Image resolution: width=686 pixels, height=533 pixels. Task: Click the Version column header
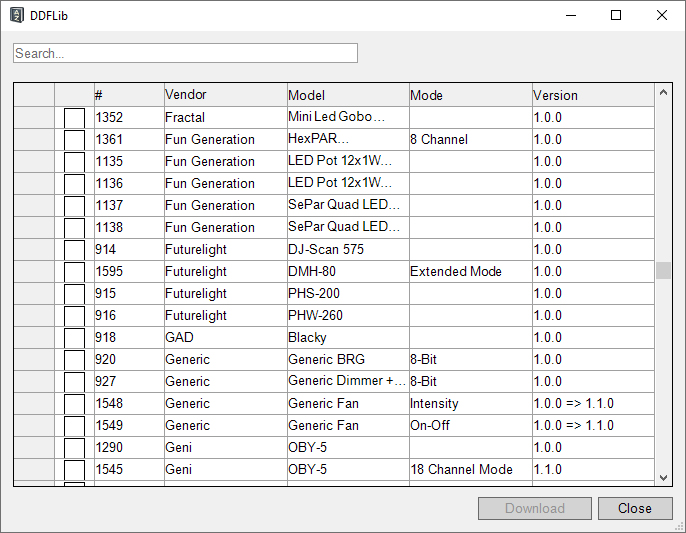[592, 95]
